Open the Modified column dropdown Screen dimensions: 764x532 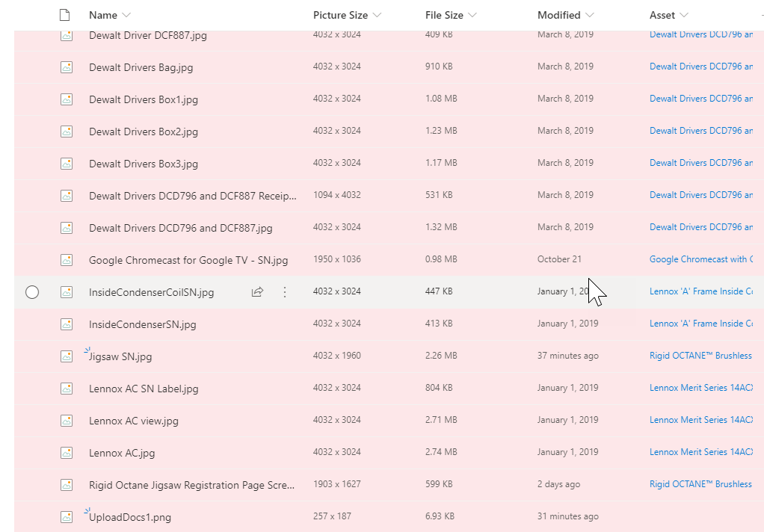tap(590, 15)
